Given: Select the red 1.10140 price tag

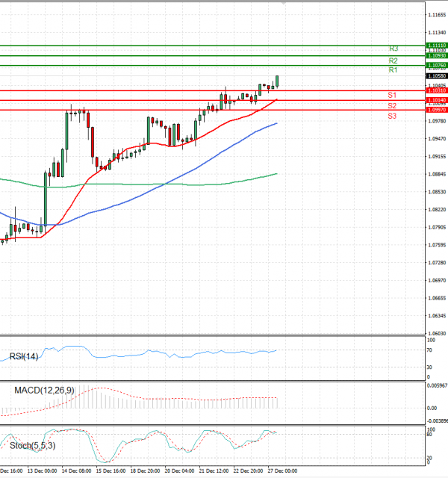Looking at the screenshot, I should (437, 100).
